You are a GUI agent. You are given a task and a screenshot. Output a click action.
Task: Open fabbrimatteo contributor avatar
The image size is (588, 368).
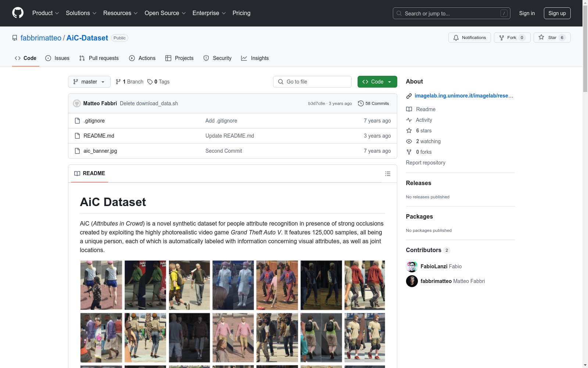coord(412,281)
